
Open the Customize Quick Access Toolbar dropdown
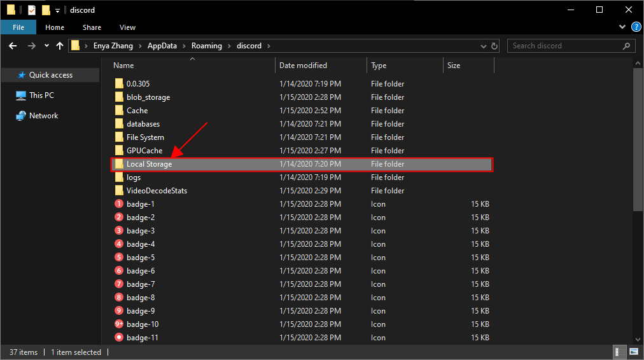(x=57, y=10)
